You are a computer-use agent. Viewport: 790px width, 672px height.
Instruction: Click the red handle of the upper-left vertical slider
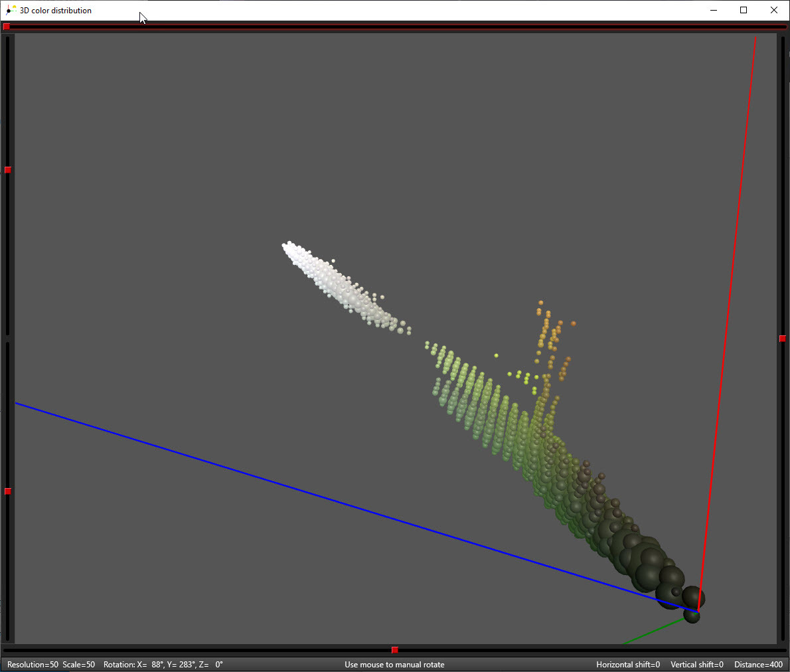[7, 170]
